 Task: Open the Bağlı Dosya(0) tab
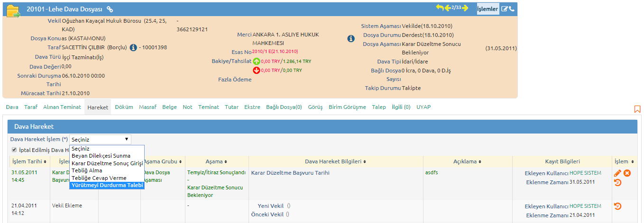[x=284, y=107]
